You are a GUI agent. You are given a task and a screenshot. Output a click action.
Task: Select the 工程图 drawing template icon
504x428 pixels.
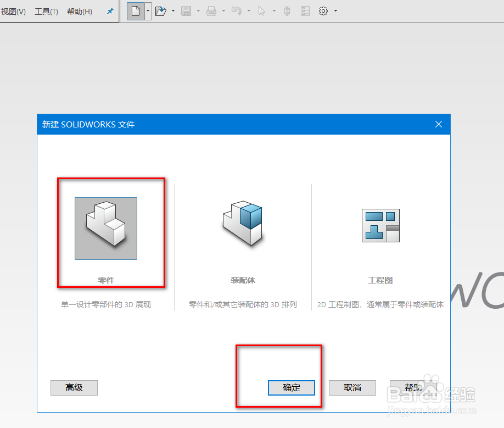[380, 225]
